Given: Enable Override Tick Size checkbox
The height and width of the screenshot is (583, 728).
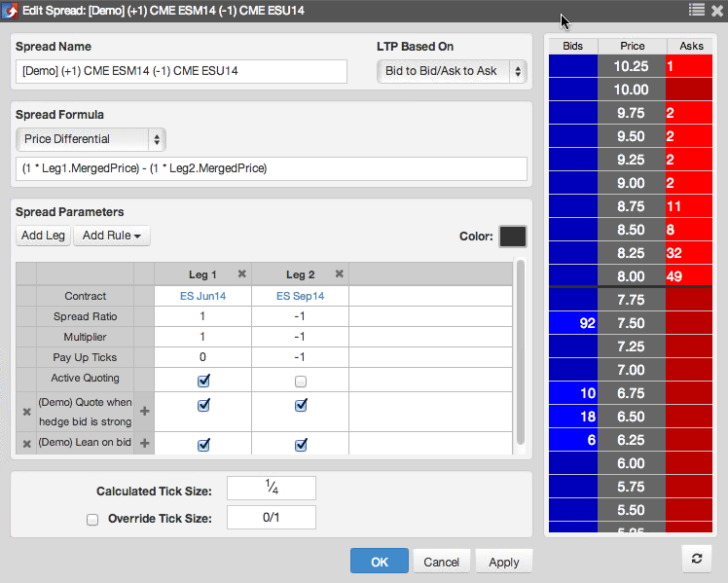Looking at the screenshot, I should (x=92, y=520).
